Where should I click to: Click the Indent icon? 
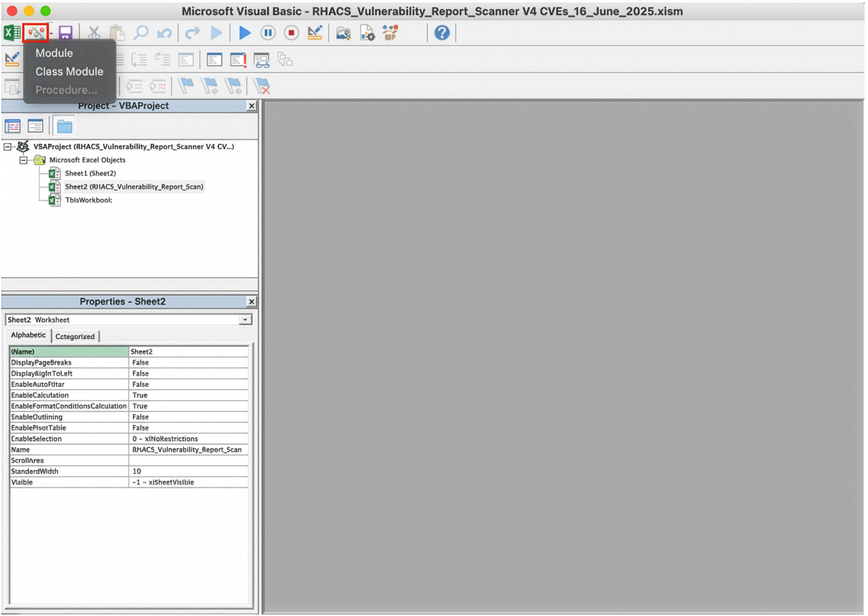(x=134, y=87)
